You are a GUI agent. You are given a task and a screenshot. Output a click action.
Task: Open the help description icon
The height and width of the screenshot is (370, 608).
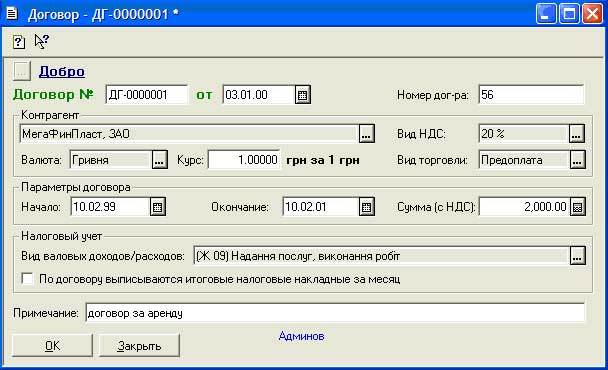coord(19,42)
